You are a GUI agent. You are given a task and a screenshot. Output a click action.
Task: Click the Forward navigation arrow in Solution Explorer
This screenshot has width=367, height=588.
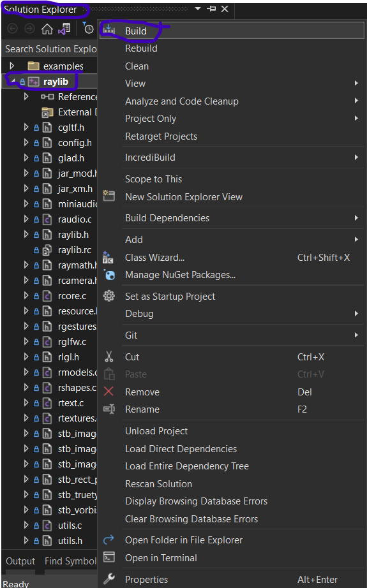click(29, 29)
